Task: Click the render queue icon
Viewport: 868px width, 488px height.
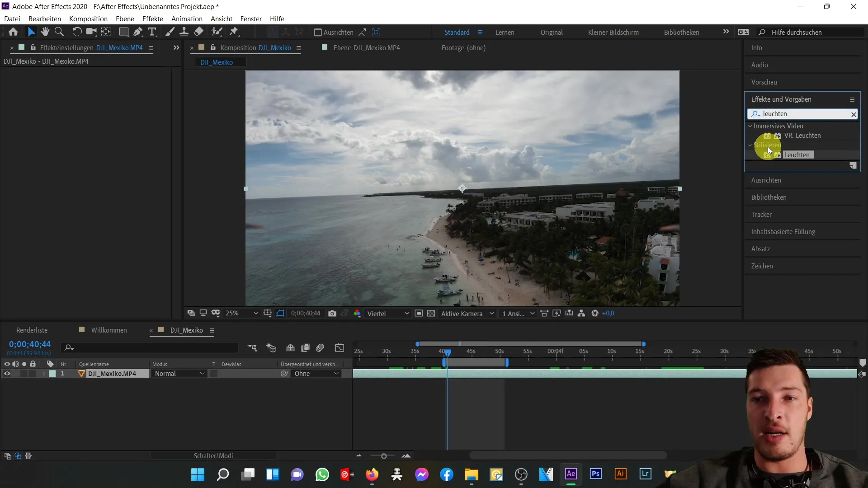Action: (x=32, y=329)
